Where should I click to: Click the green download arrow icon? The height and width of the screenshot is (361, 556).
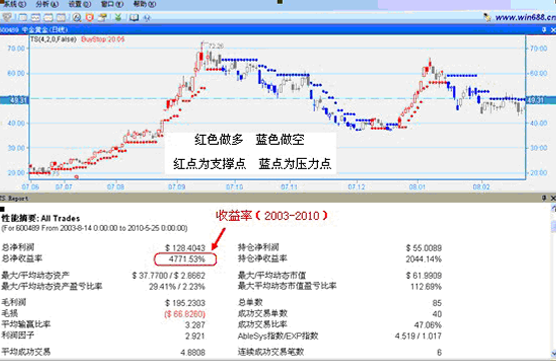[x=118, y=17]
